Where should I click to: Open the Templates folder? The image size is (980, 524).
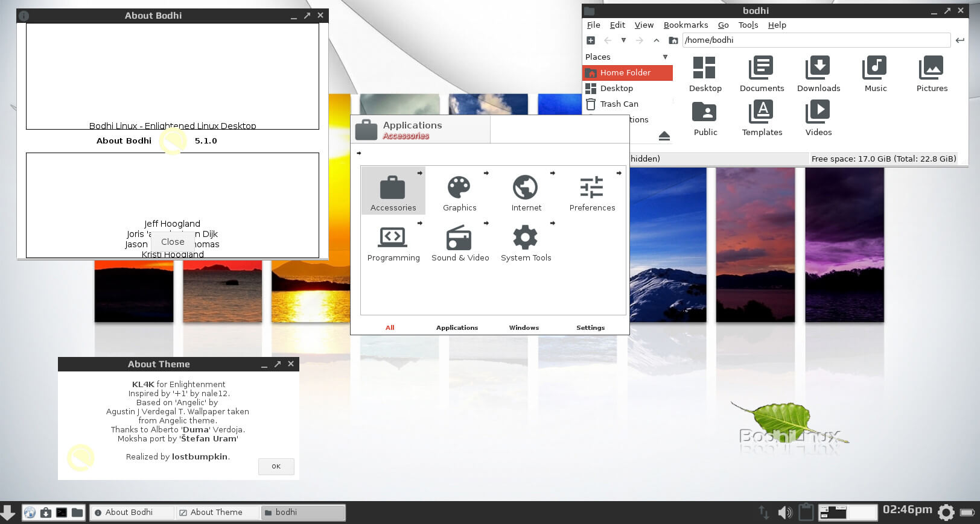click(x=762, y=118)
